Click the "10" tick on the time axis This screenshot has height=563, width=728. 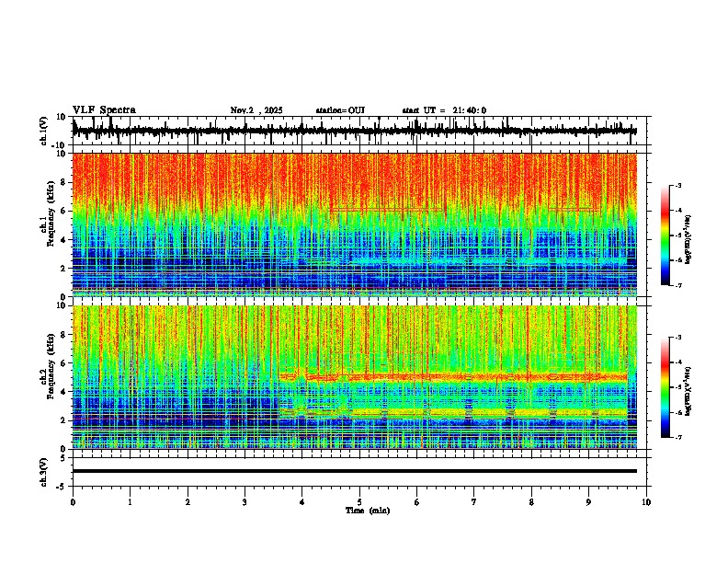point(646,502)
